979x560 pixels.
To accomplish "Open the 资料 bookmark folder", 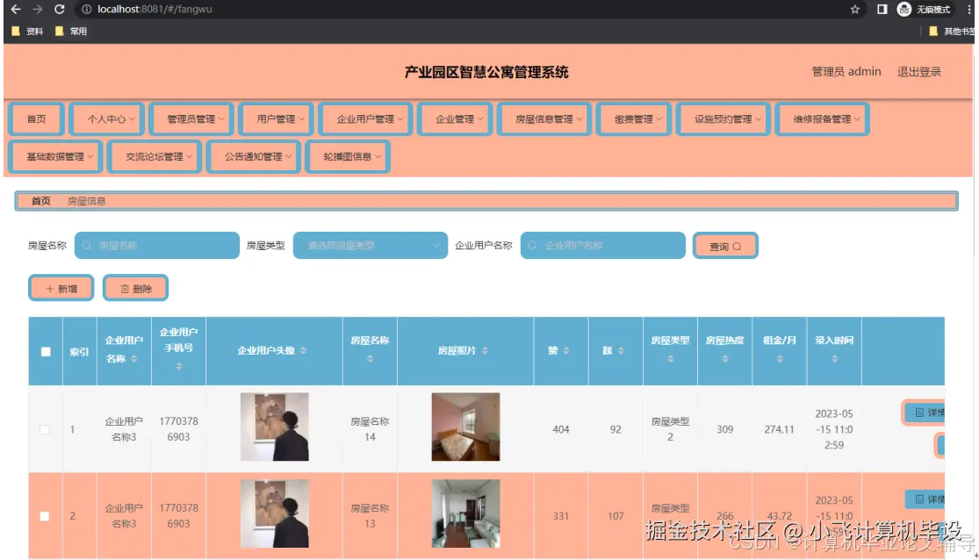I will pos(27,32).
